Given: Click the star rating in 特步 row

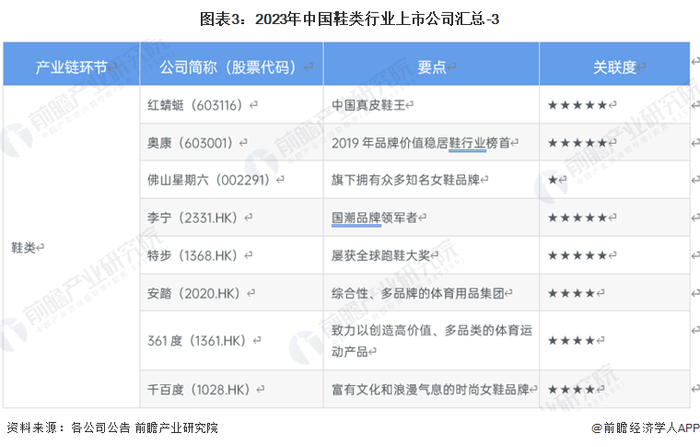Looking at the screenshot, I should pyautogui.click(x=577, y=255).
